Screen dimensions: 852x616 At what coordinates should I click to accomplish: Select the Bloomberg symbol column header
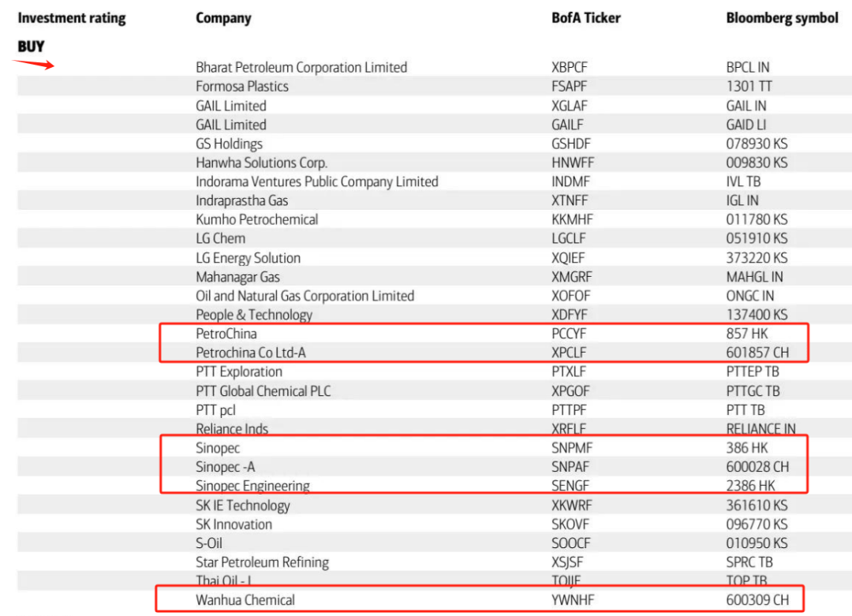click(x=782, y=17)
